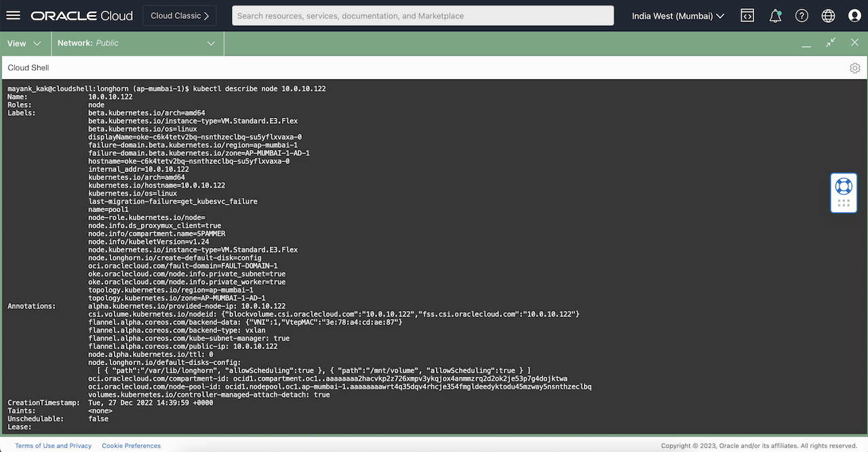Open Cloud Shell settings gear
The height and width of the screenshot is (452, 868).
(855, 68)
